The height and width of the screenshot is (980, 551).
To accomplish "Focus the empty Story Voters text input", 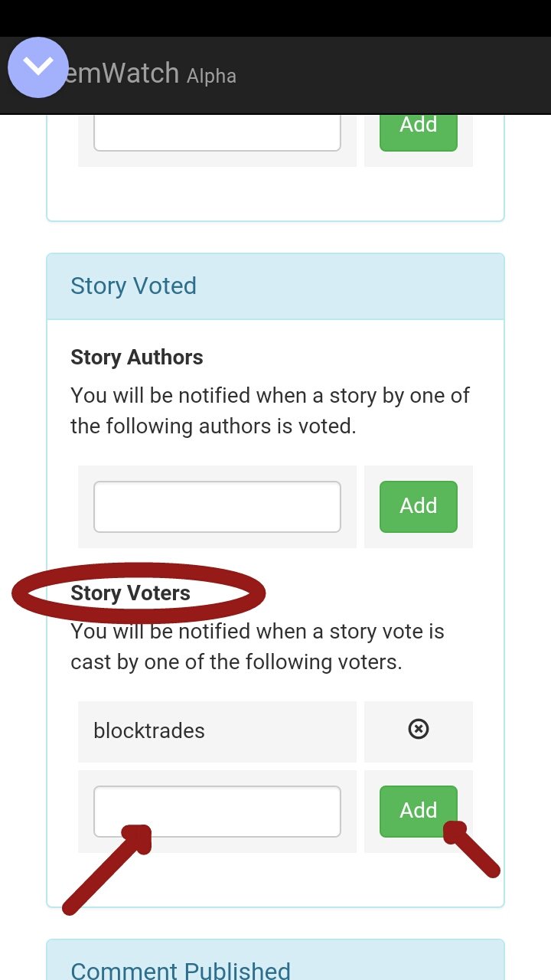I will tap(217, 811).
